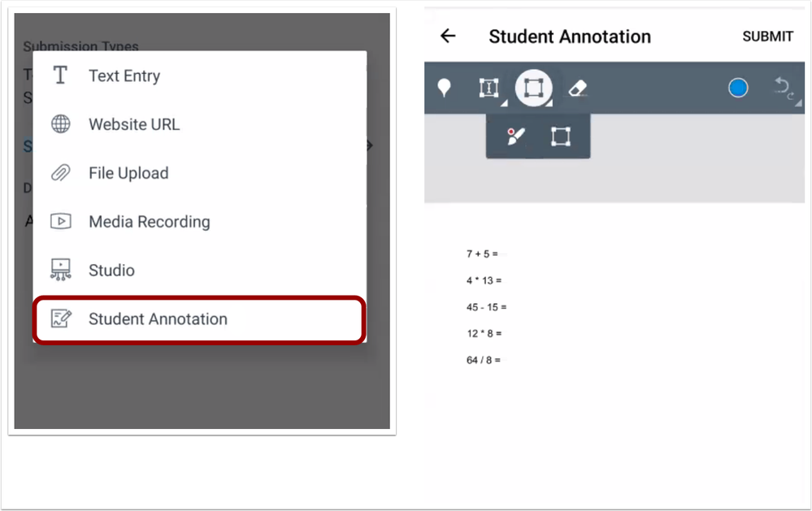The width and height of the screenshot is (812, 511).
Task: Click the File Upload paperclip icon
Action: [61, 172]
